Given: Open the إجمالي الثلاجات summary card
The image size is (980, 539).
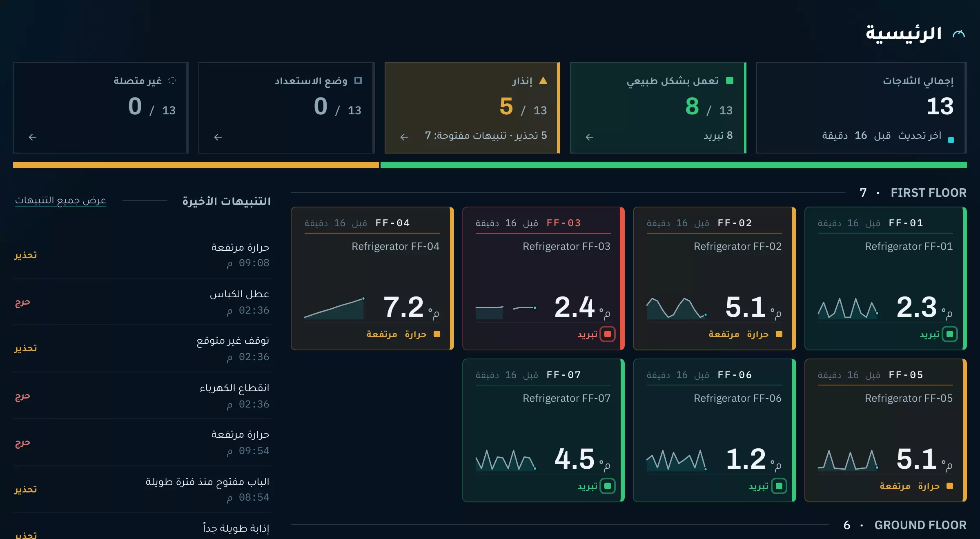Looking at the screenshot, I should (x=861, y=108).
